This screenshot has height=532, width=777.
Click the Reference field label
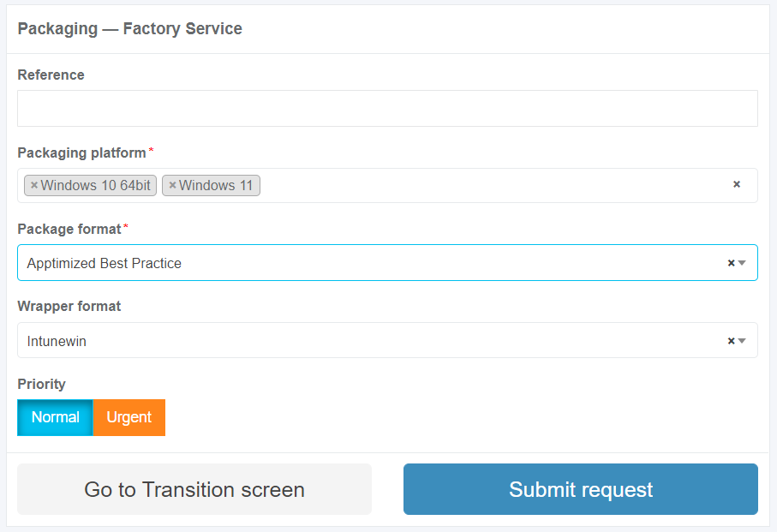(x=51, y=75)
